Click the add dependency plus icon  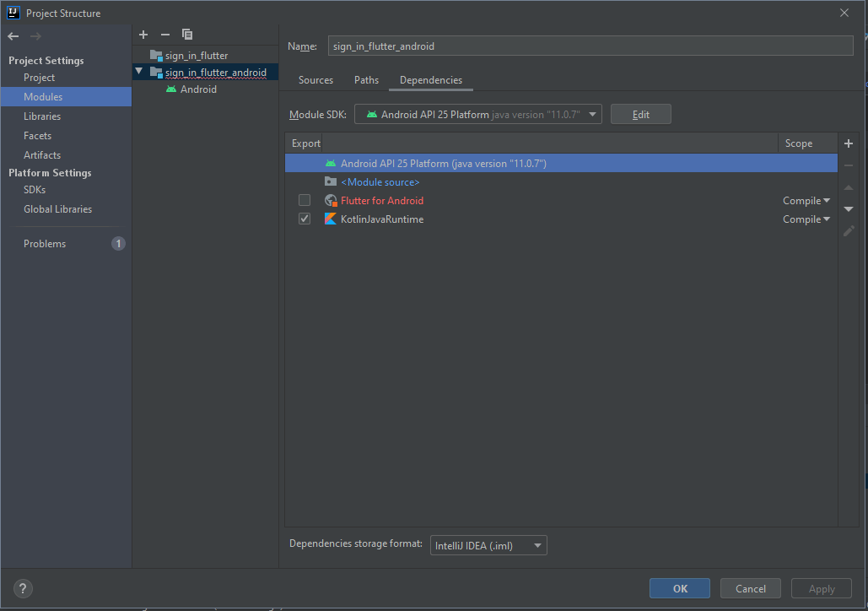pyautogui.click(x=848, y=143)
